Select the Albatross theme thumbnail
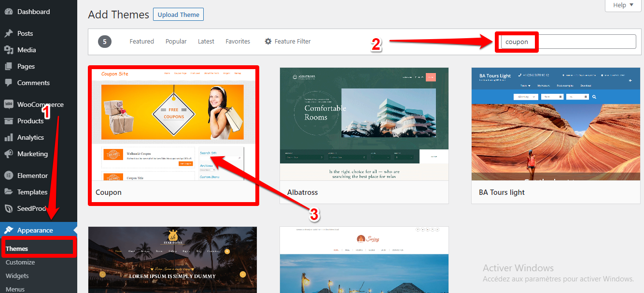The height and width of the screenshot is (293, 644). [x=364, y=124]
